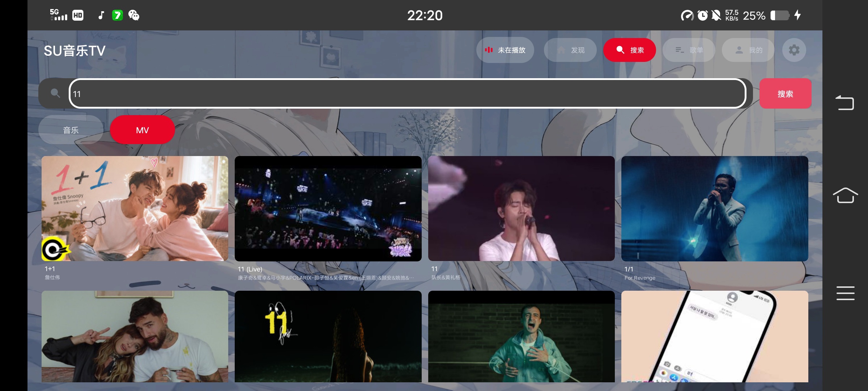The image size is (868, 391).
Task: Open the MV with yellow 11 logo
Action: 328,336
